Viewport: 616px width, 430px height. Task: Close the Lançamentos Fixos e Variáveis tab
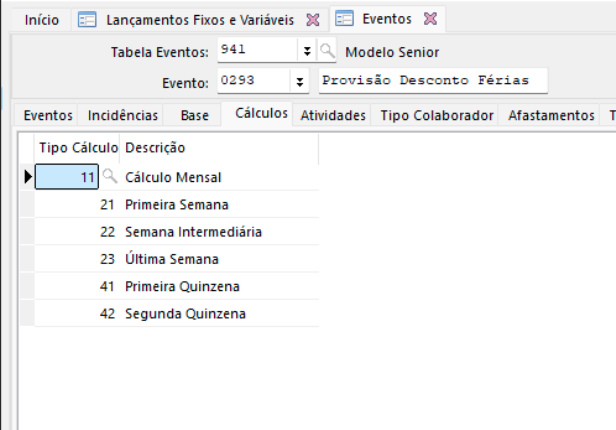[312, 19]
